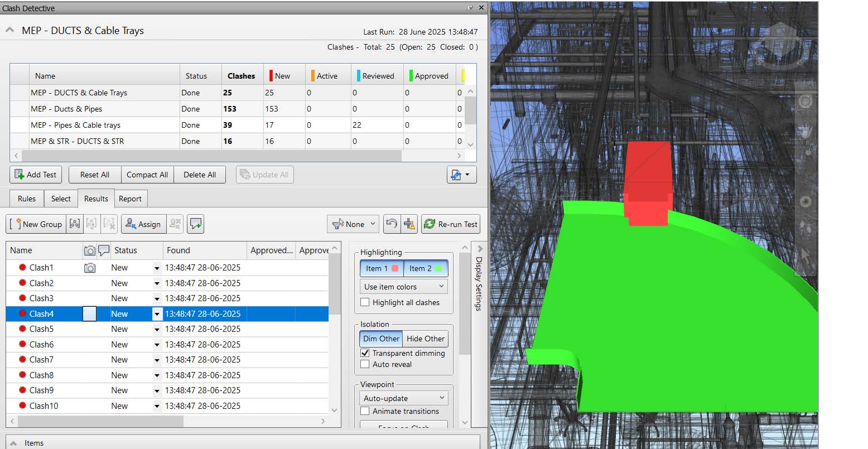The height and width of the screenshot is (449, 868).
Task: Click the Add Comment icon
Action: pyautogui.click(x=195, y=224)
